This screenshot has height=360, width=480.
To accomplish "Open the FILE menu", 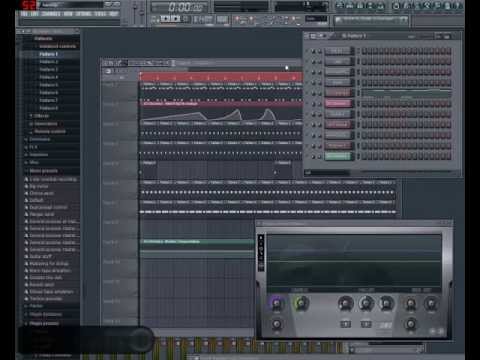I will pos(24,14).
